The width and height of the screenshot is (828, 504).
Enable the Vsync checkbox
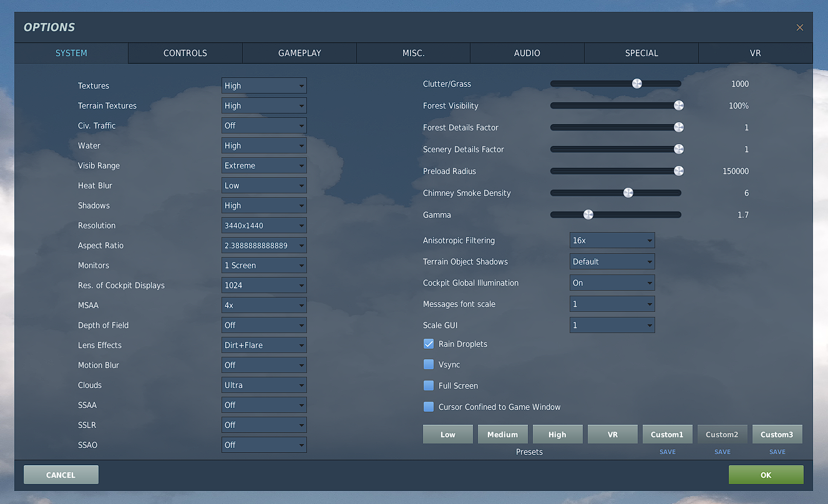[x=429, y=364]
